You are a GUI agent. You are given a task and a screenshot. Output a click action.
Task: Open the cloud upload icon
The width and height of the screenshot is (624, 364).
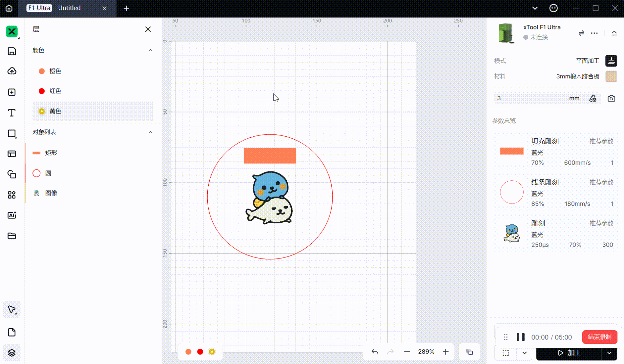[x=12, y=71]
